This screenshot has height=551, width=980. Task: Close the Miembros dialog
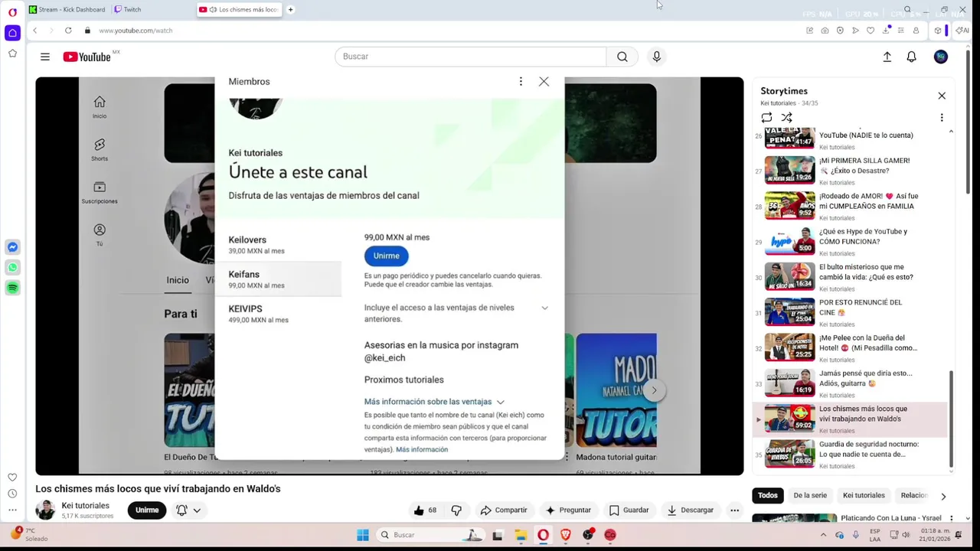point(544,81)
